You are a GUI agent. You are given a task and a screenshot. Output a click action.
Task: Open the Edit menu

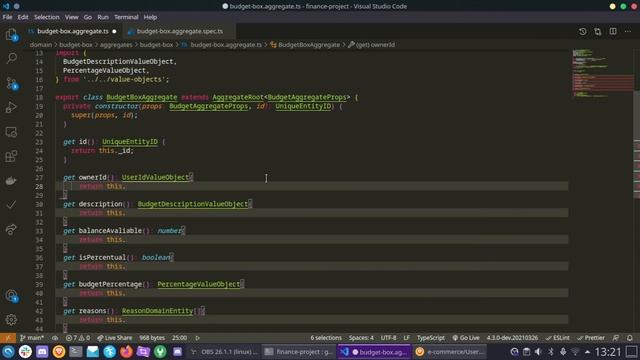(x=23, y=17)
